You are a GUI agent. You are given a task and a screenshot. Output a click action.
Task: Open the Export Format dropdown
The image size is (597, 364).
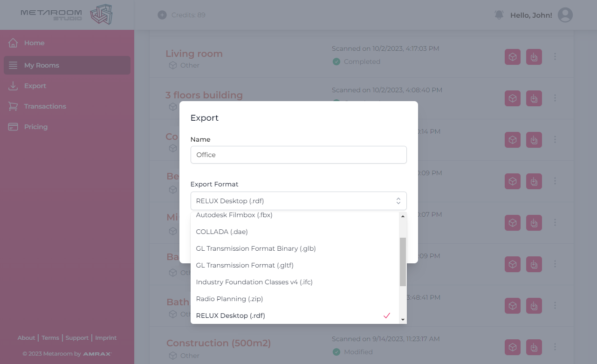(298, 200)
